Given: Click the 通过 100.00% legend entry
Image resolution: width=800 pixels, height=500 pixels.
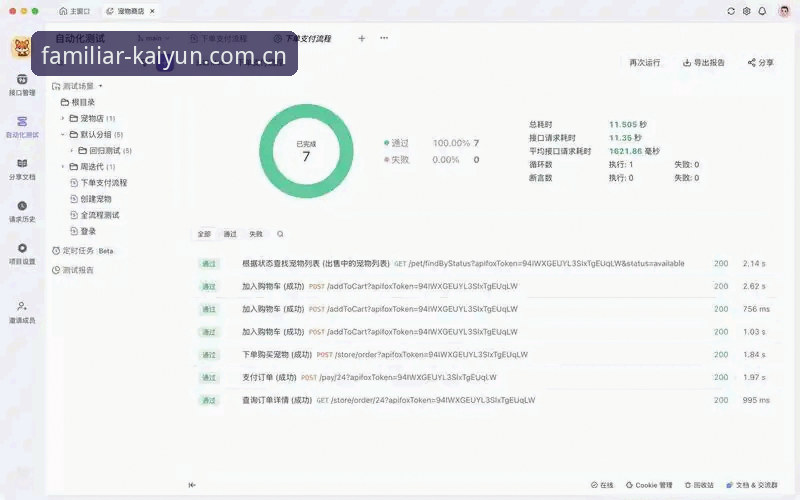Looking at the screenshot, I should [432, 143].
